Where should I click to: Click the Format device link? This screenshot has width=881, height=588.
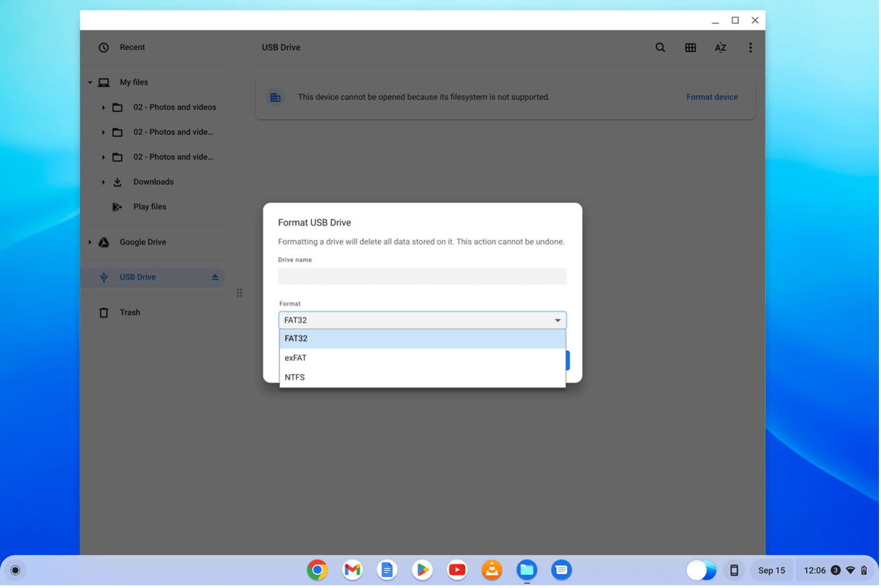pyautogui.click(x=712, y=97)
